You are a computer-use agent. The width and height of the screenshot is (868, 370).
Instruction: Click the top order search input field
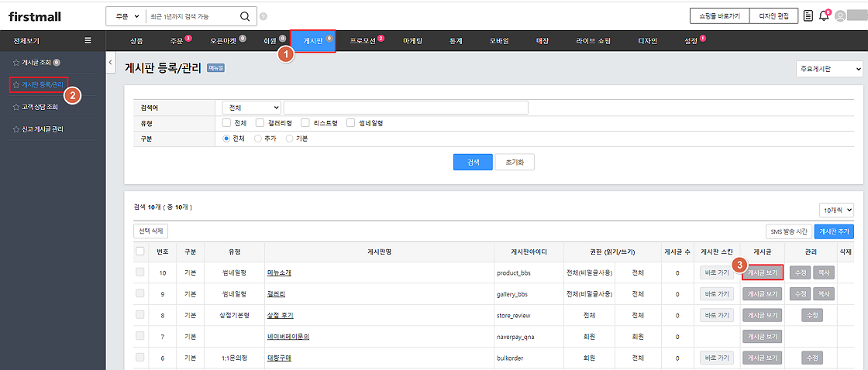pyautogui.click(x=192, y=16)
